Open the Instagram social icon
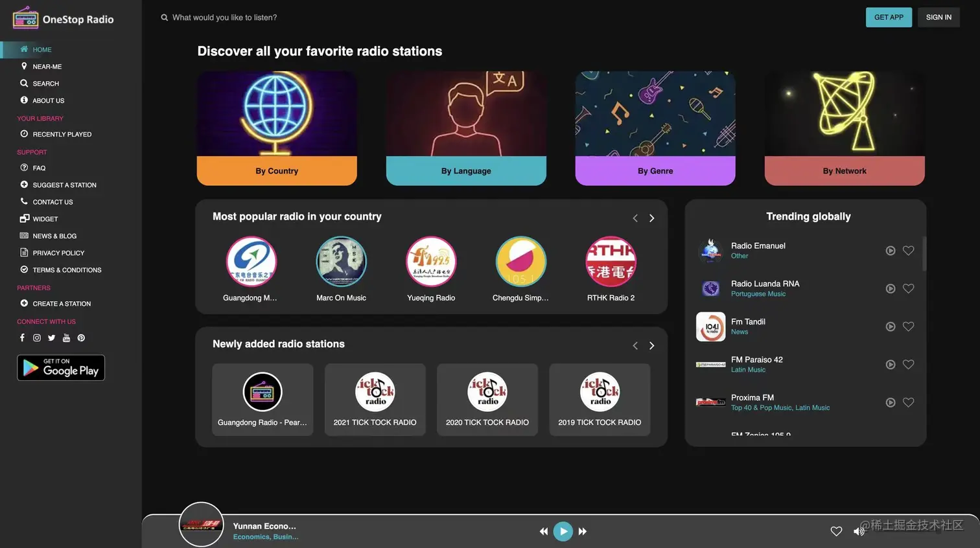This screenshot has width=980, height=548. click(37, 337)
